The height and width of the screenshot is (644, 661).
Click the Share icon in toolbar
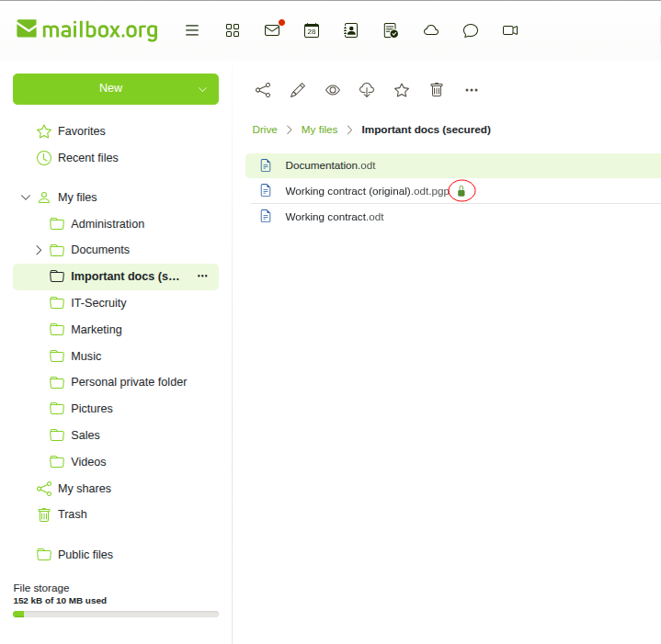click(x=263, y=90)
